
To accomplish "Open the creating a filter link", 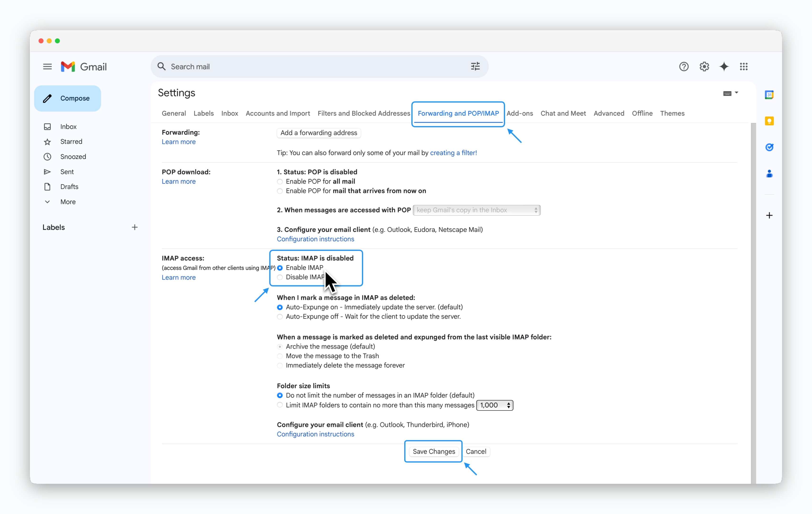I will [453, 153].
